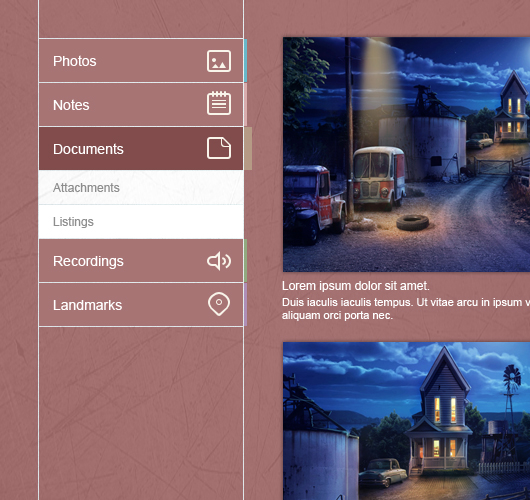Click the Duis iaculis description text

click(406, 309)
